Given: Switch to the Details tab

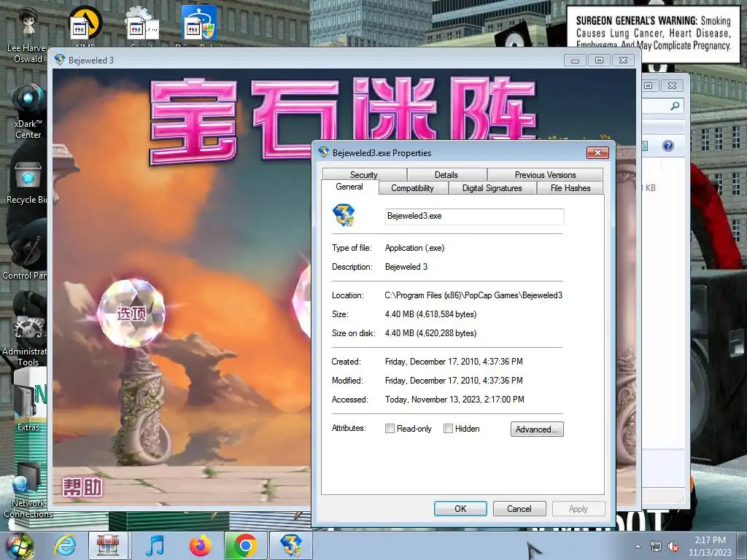Looking at the screenshot, I should [x=446, y=175].
